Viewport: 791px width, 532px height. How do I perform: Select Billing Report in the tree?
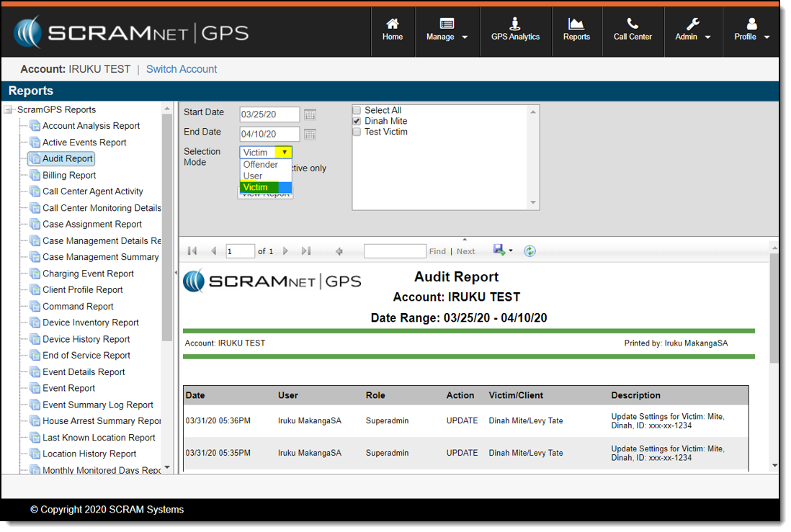(x=69, y=176)
